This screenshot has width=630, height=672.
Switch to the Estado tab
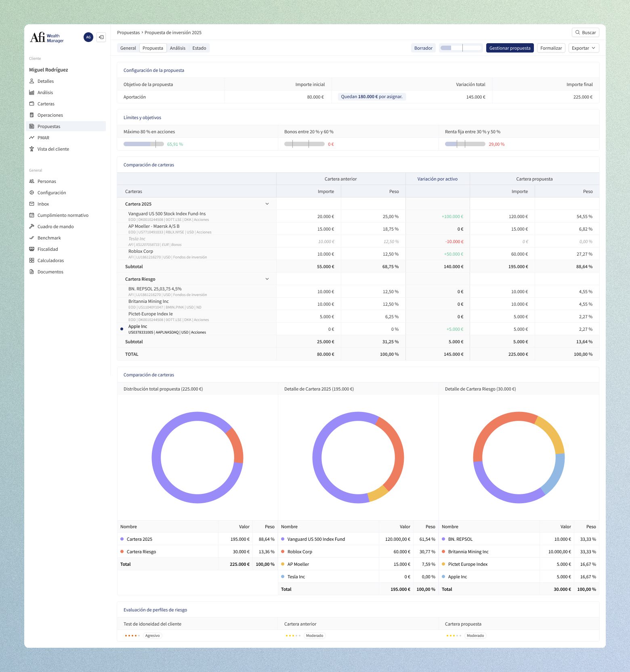tap(199, 48)
